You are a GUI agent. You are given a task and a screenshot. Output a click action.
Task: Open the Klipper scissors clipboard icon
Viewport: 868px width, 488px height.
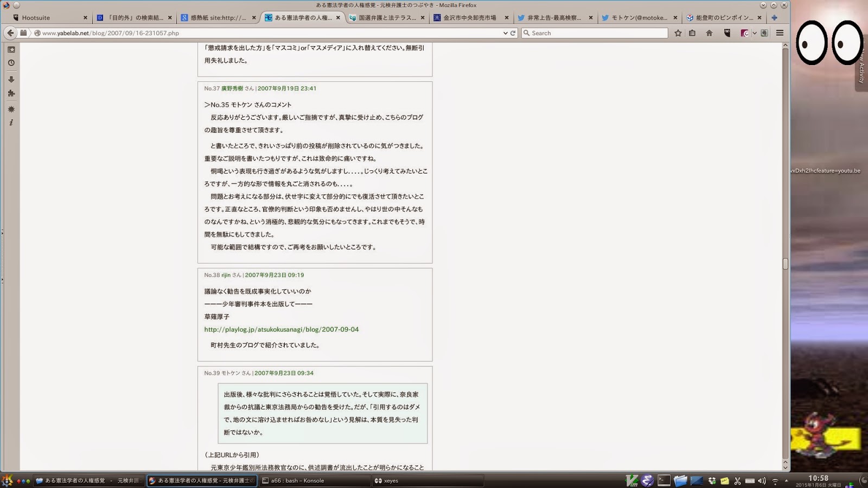pos(737,481)
